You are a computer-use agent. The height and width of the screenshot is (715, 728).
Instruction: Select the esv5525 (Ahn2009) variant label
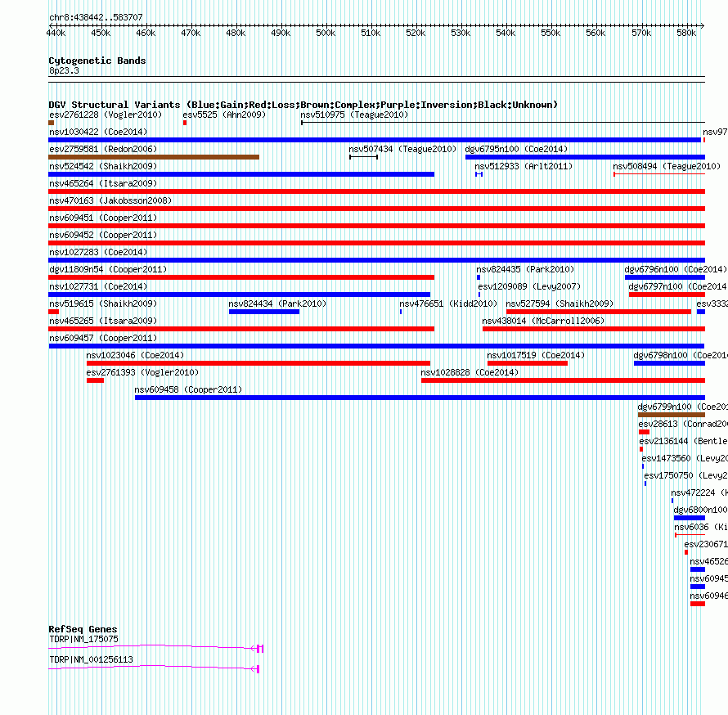click(224, 115)
